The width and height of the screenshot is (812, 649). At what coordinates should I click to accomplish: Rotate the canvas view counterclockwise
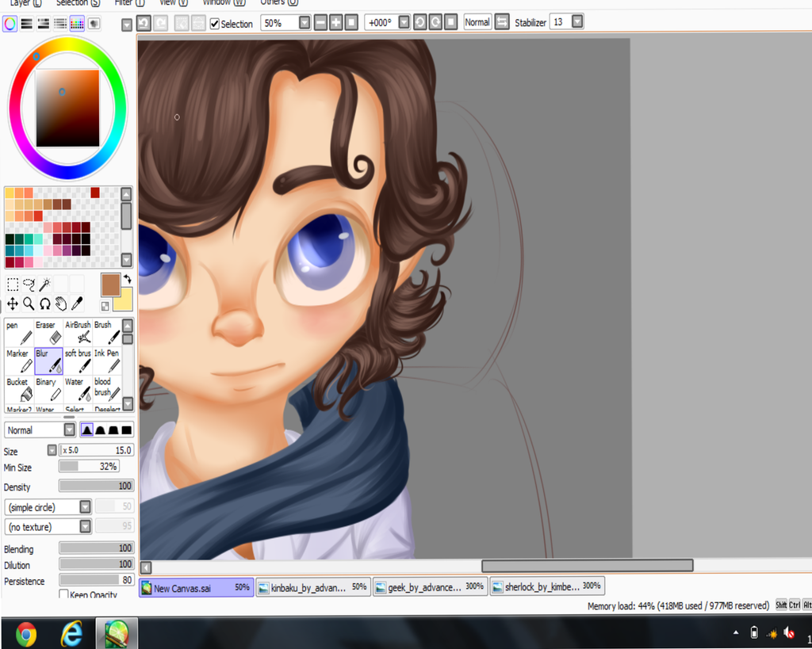(420, 23)
